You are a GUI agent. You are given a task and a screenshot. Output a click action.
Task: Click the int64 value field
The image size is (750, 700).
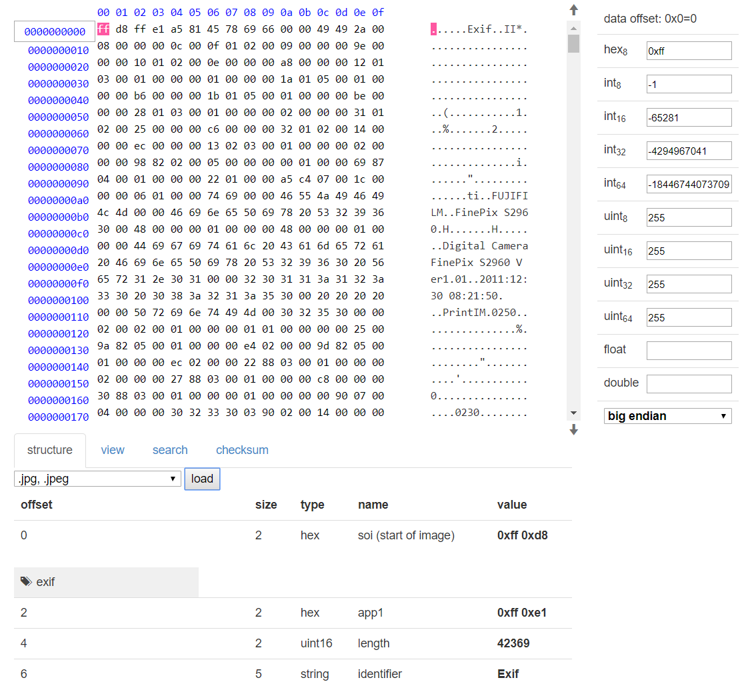coord(689,184)
